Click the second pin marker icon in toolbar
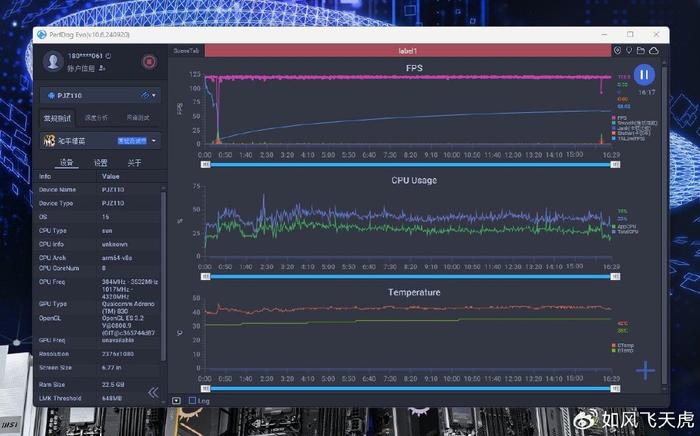Image resolution: width=700 pixels, height=436 pixels. (629, 51)
